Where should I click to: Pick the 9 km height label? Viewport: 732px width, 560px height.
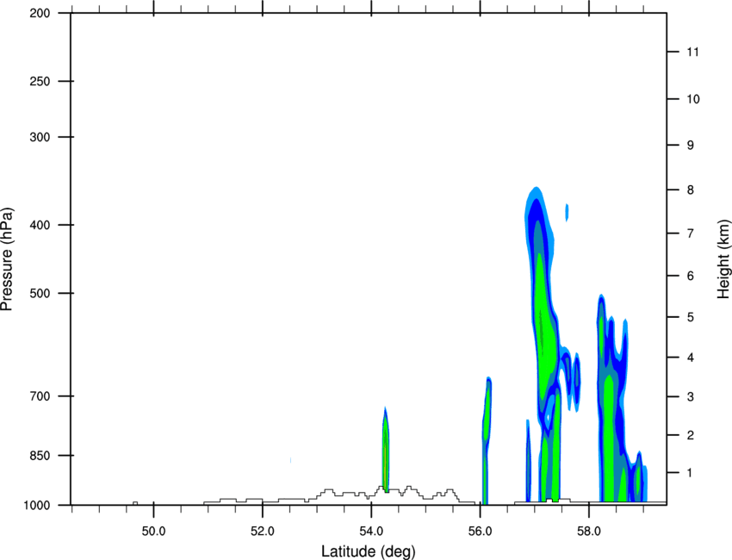tap(691, 146)
